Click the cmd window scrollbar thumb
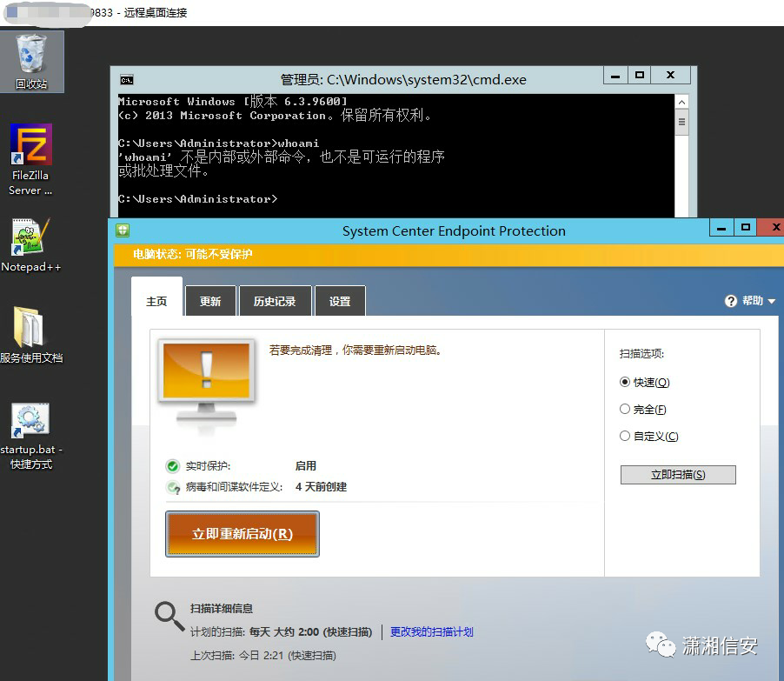This screenshot has height=681, width=784. [681, 122]
